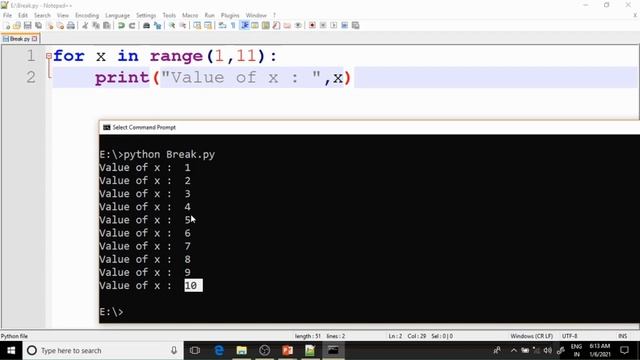Click the 'Type here to search' box
640x360 pixels.
(x=103, y=350)
